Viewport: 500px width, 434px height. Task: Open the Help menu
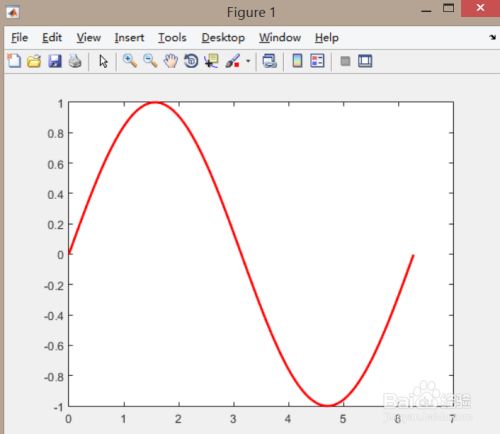[327, 38]
